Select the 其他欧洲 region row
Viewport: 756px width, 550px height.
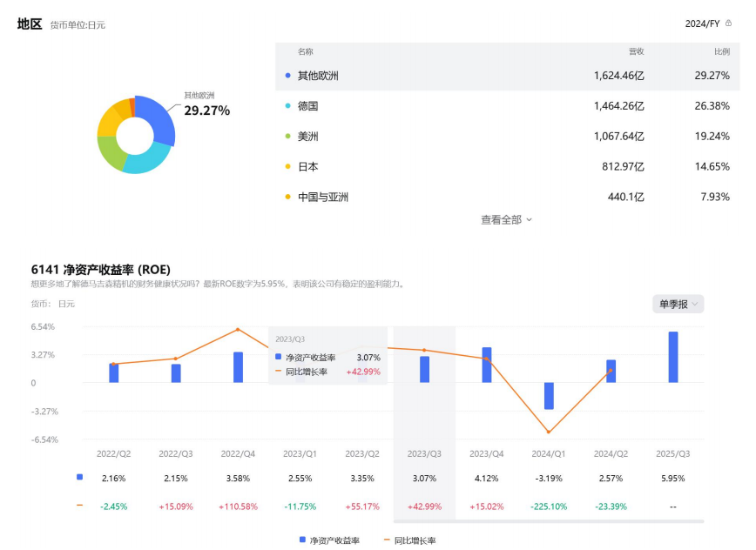[507, 76]
